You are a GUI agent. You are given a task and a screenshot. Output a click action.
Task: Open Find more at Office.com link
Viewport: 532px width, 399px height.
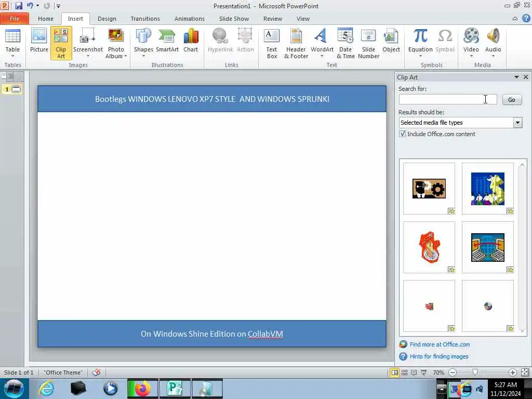440,344
